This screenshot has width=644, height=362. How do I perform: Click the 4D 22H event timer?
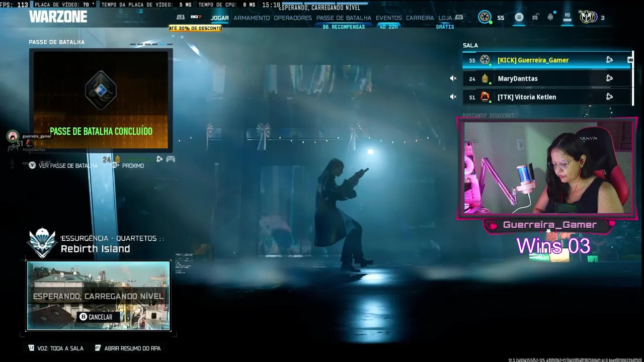(x=388, y=27)
